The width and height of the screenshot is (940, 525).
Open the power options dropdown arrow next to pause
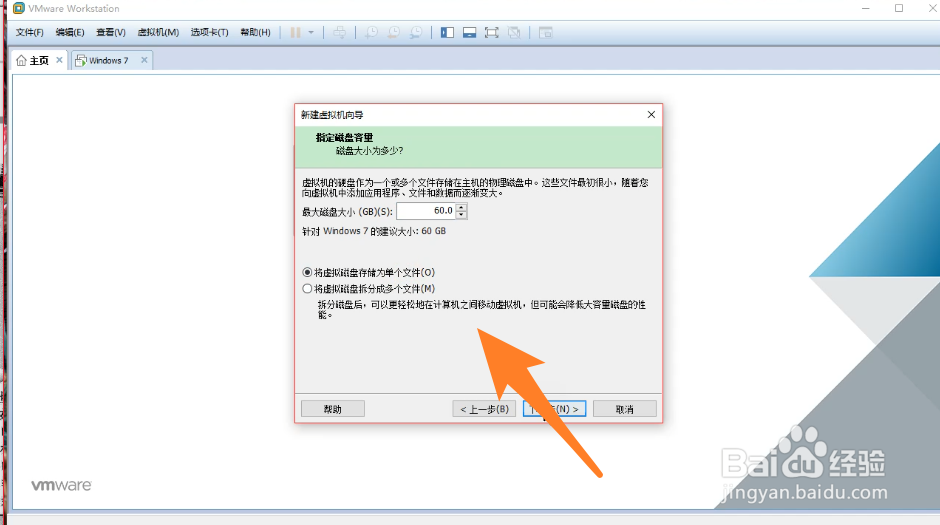[x=311, y=32]
